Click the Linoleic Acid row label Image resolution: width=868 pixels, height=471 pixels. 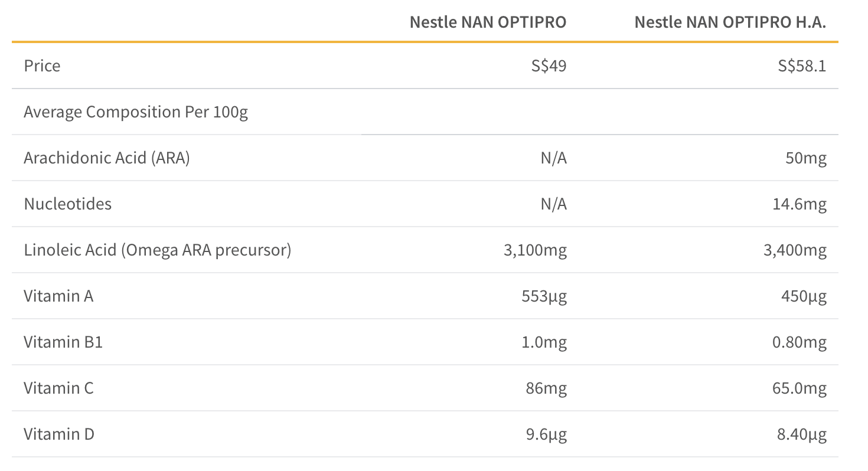point(158,250)
